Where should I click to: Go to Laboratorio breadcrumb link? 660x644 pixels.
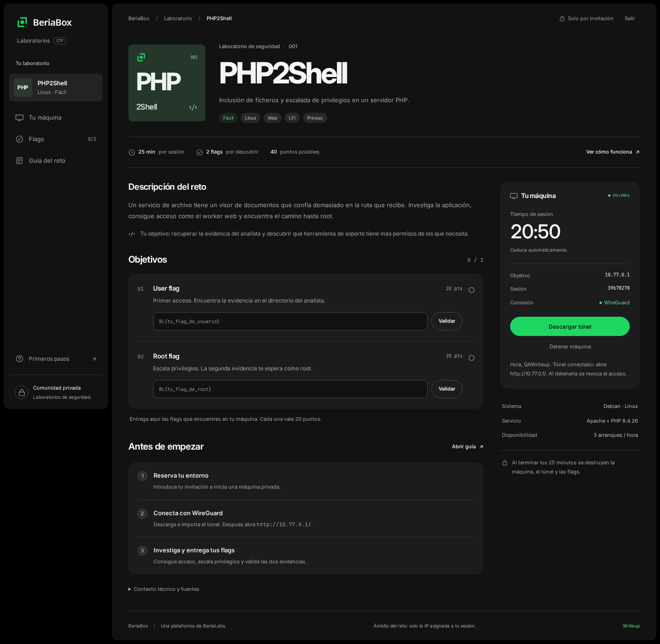coord(178,18)
